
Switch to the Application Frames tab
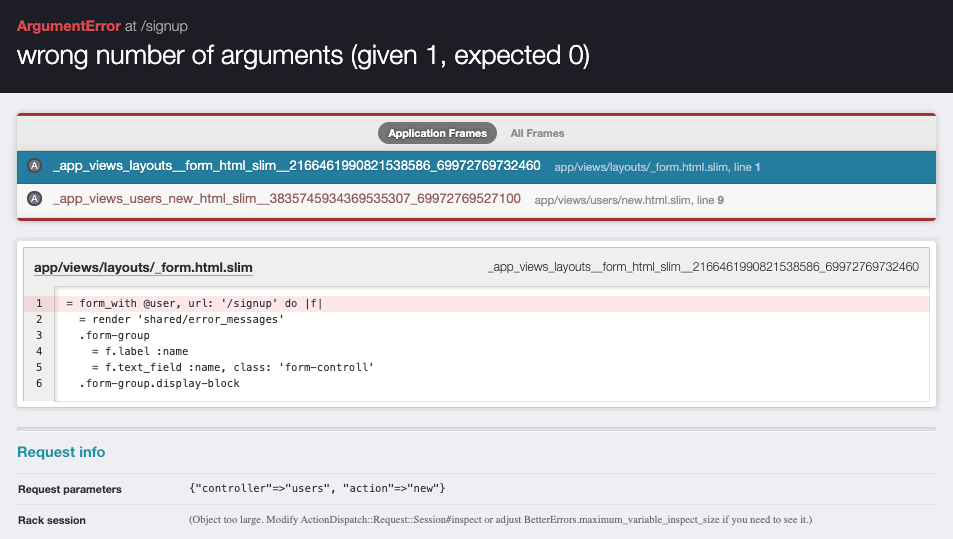coord(437,133)
